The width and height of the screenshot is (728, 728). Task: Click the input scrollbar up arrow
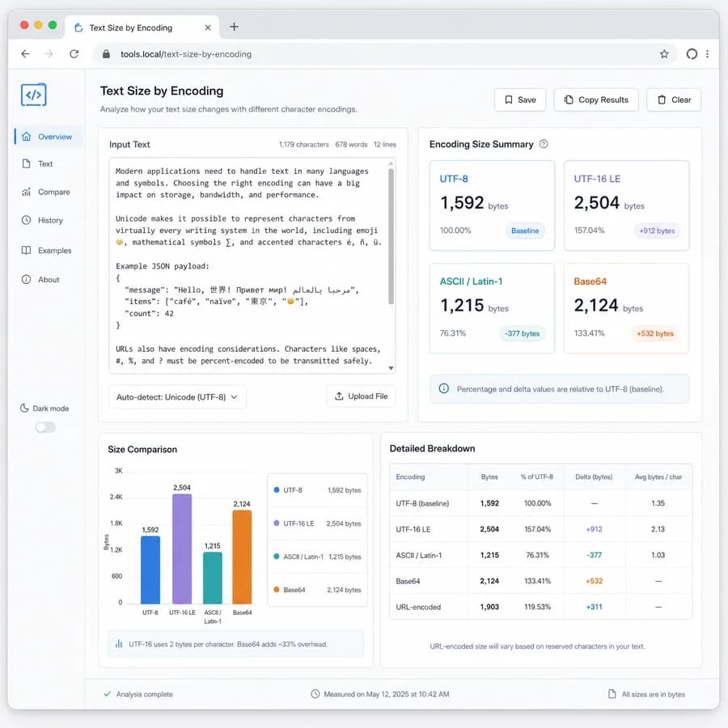pos(391,163)
